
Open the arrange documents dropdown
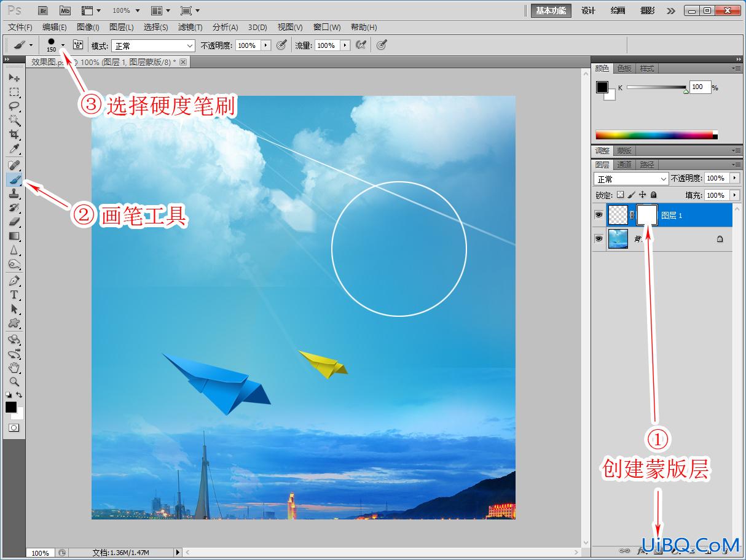coord(161,10)
